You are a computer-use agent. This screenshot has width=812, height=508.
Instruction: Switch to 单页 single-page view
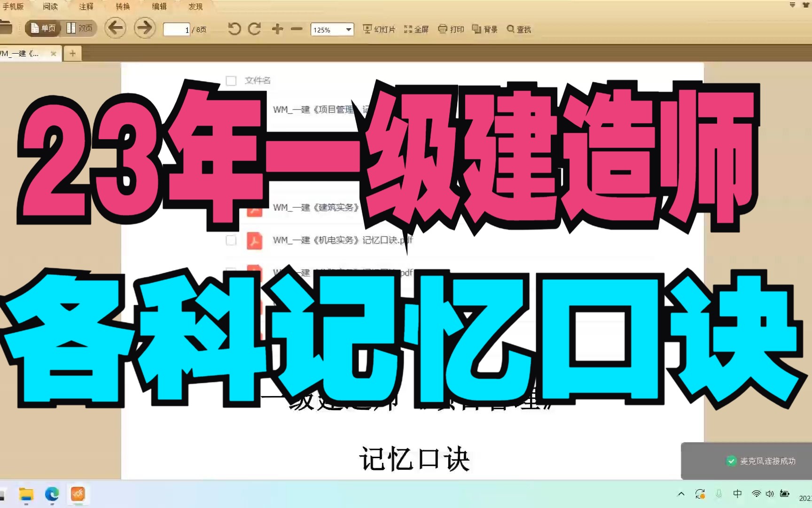(43, 29)
